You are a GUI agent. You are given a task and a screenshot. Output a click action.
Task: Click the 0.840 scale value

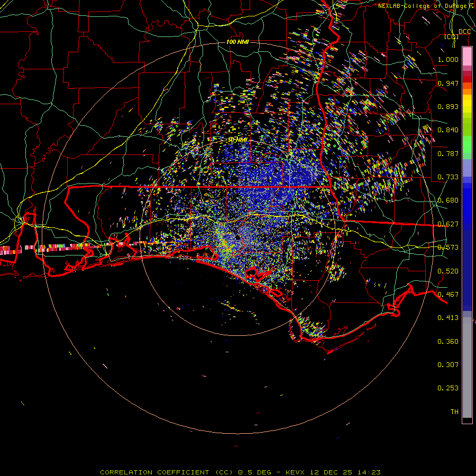click(x=448, y=130)
